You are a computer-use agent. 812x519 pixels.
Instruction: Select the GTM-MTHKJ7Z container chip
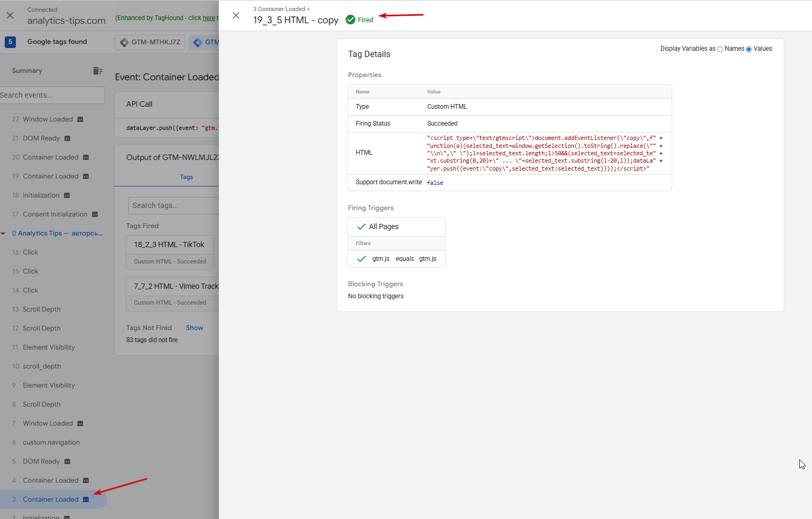(x=150, y=42)
